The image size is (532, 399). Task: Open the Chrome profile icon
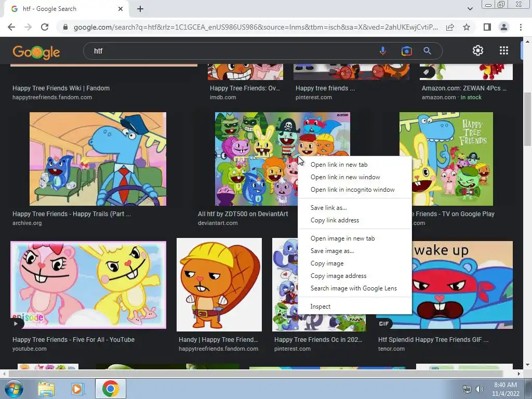coord(504,27)
